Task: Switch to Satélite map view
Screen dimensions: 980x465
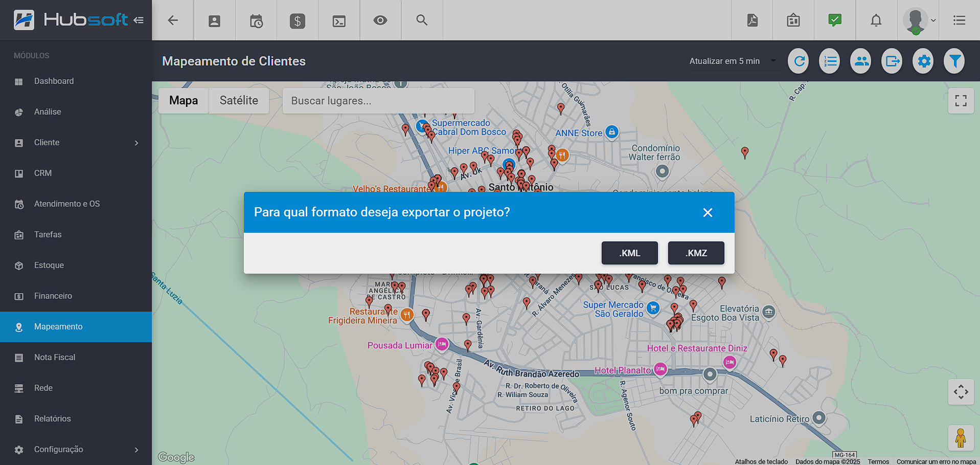Action: (x=239, y=101)
